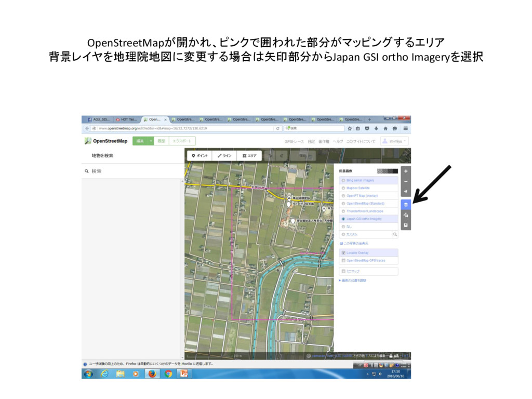Enable the ミニマップ minimap checkbox
Image resolution: width=532 pixels, height=399 pixels.
point(343,271)
